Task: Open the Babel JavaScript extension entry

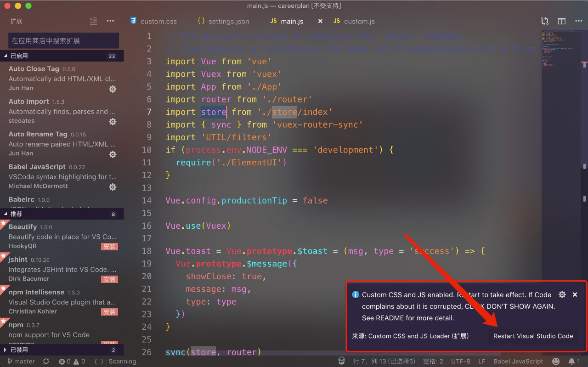Action: tap(62, 176)
